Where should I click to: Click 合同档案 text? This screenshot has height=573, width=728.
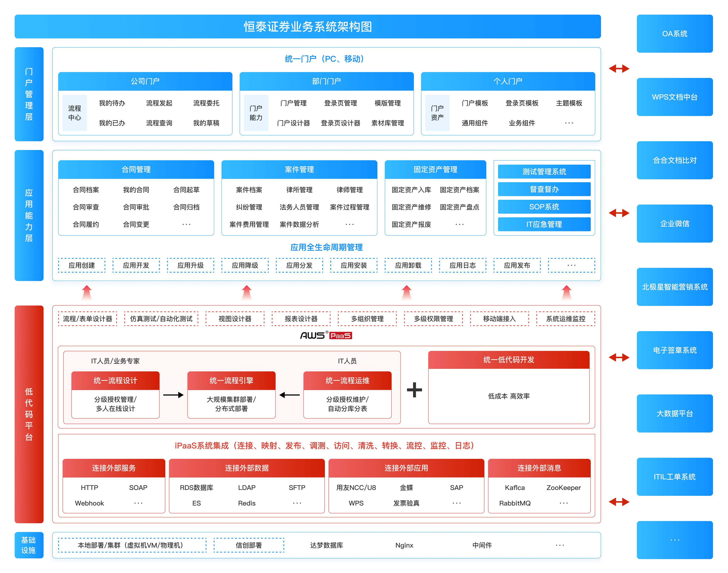(86, 190)
